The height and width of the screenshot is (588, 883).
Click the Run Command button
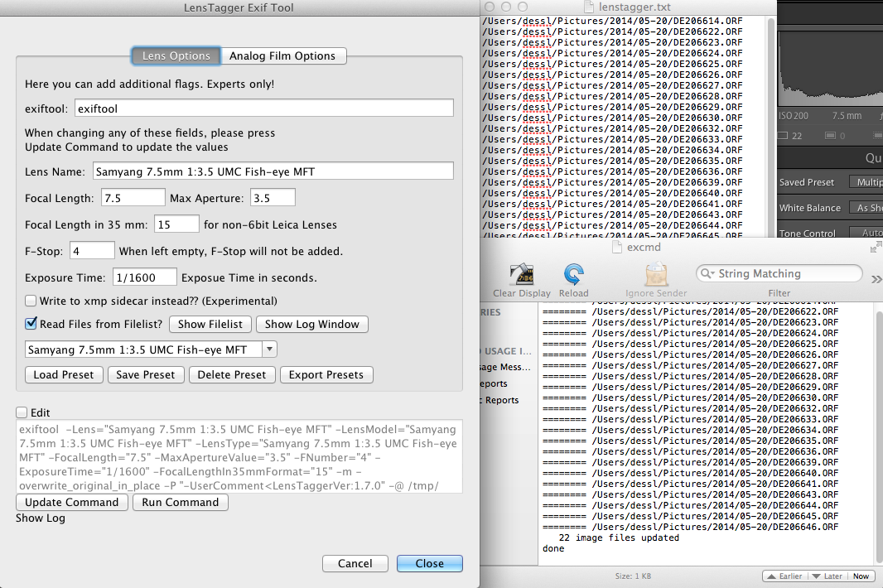pos(181,502)
